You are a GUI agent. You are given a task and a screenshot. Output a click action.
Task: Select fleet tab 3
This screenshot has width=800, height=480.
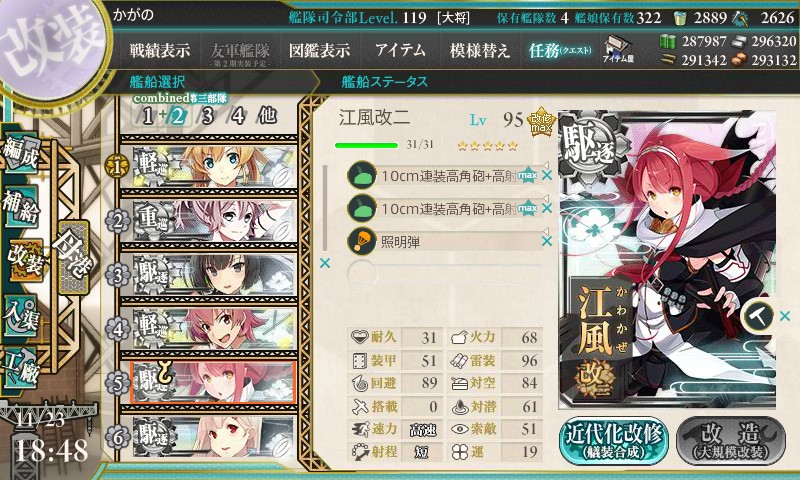(207, 116)
